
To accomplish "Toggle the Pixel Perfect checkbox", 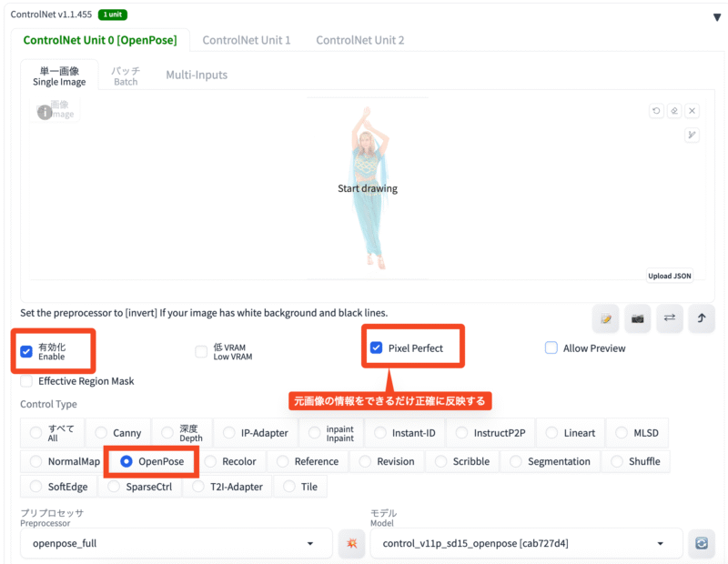I will click(376, 347).
